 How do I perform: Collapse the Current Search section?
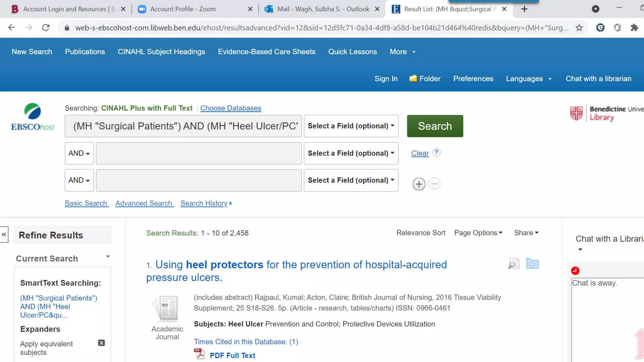click(108, 256)
